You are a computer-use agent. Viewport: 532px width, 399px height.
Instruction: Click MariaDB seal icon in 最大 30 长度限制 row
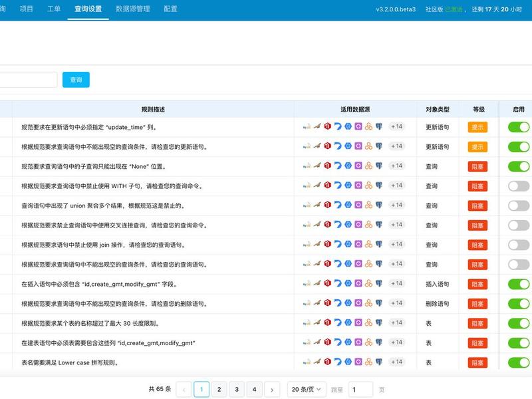317,323
